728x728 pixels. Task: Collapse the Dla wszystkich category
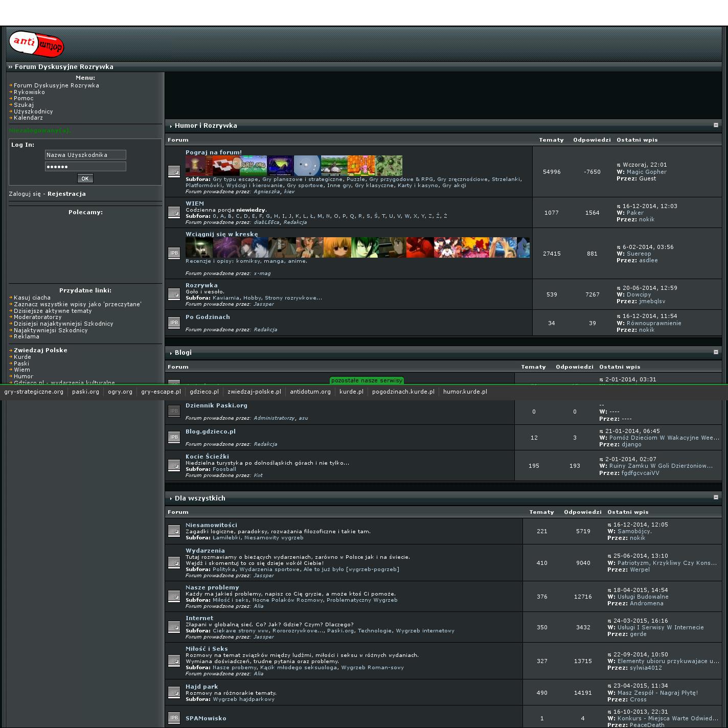point(716,497)
